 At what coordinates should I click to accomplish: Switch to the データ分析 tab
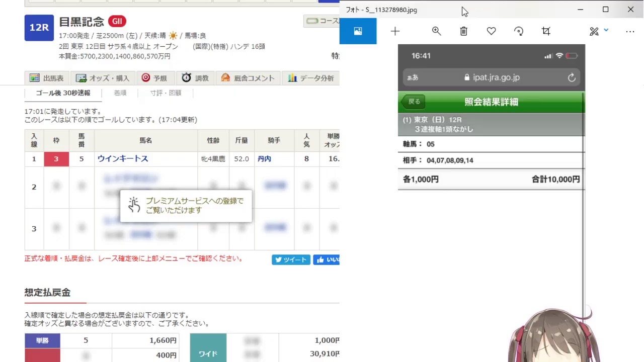[310, 78]
